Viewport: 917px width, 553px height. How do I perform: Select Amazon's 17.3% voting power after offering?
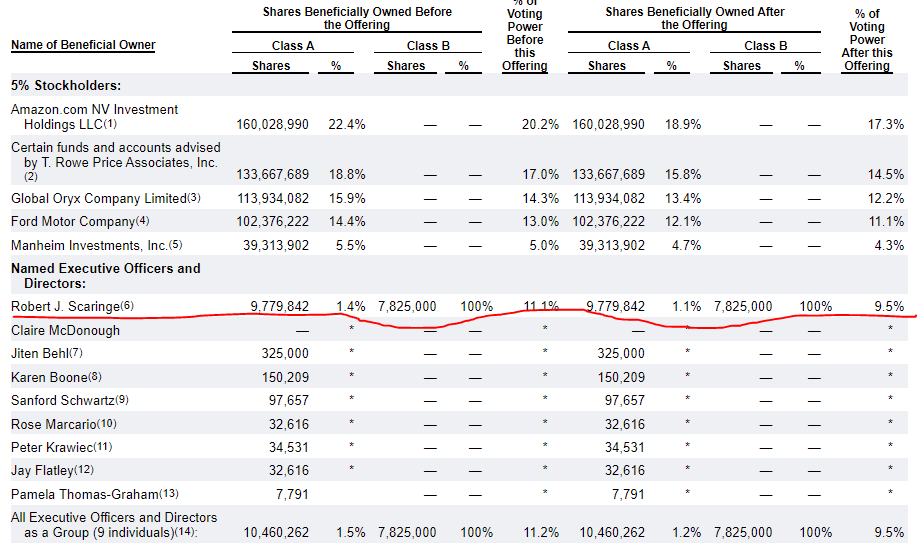(x=885, y=125)
